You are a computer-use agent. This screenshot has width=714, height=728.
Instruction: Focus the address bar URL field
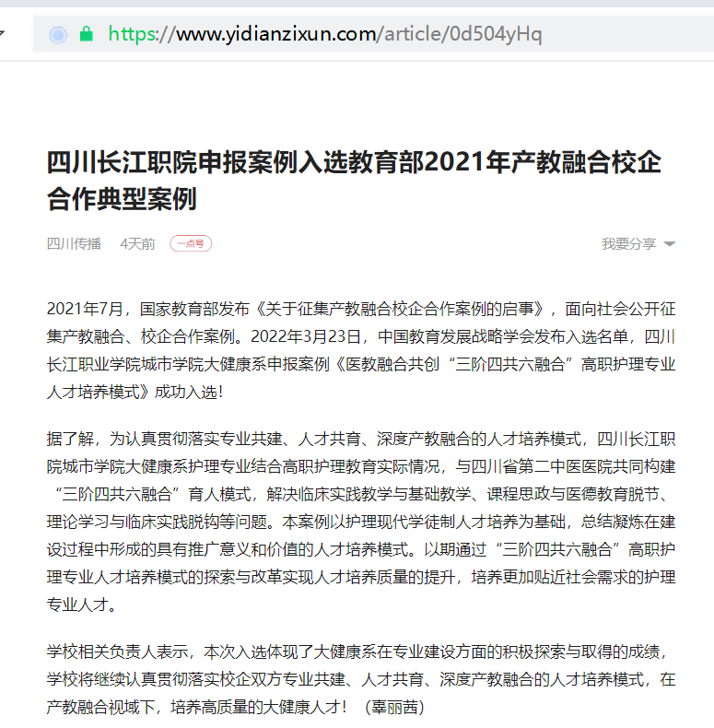tap(373, 34)
